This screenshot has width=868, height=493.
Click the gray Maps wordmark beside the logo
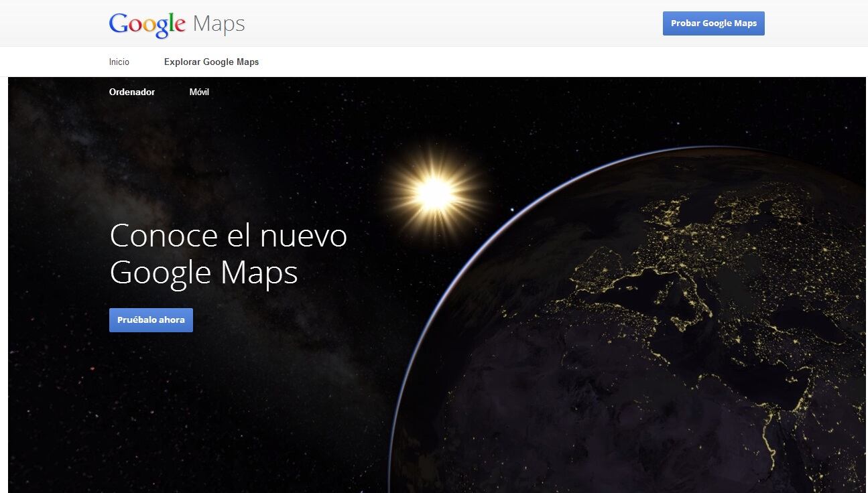tap(219, 24)
